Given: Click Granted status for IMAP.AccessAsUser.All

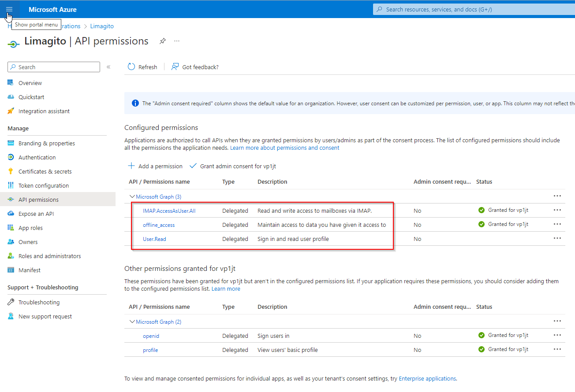Looking at the screenshot, I should [503, 210].
